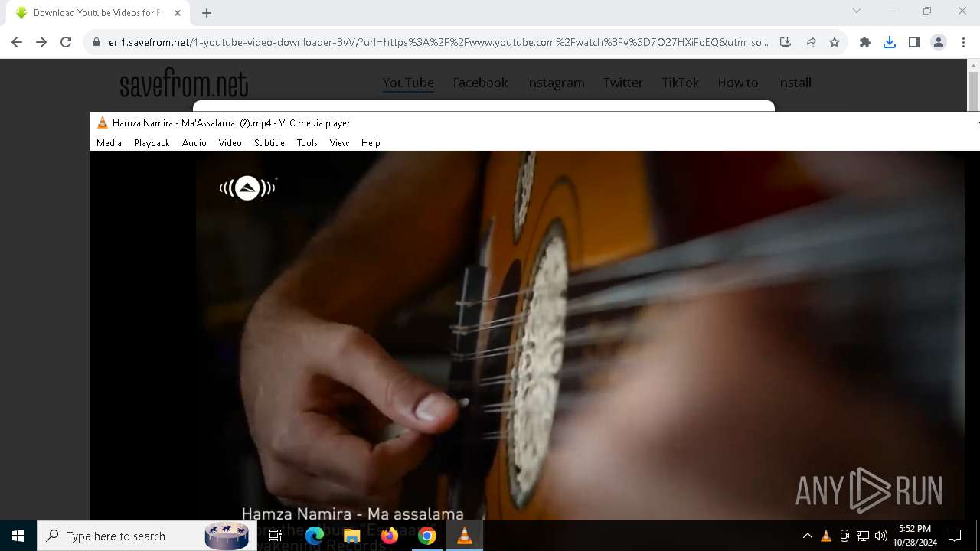Screen dimensions: 980x551
Task: Open VLC Playback menu
Action: pos(152,143)
